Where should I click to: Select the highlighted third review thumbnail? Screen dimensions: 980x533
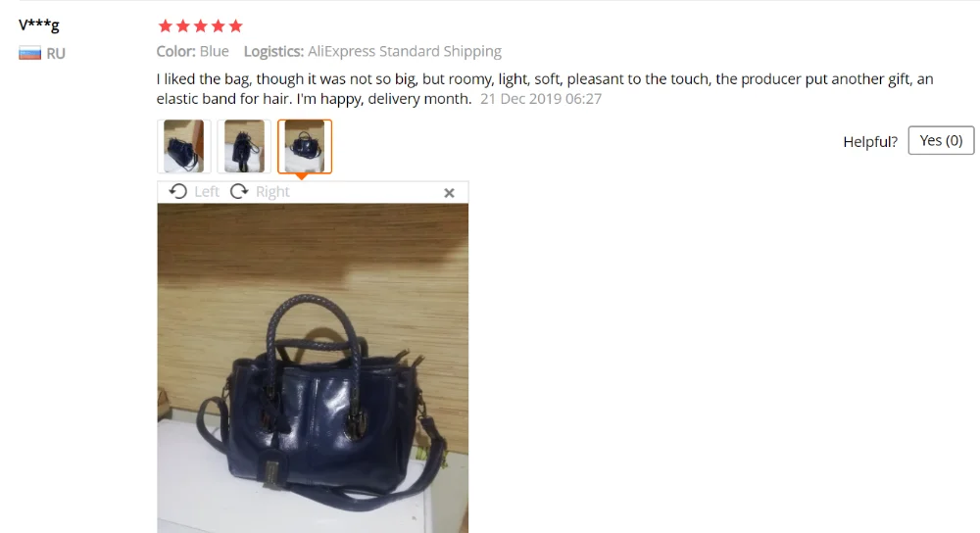305,146
